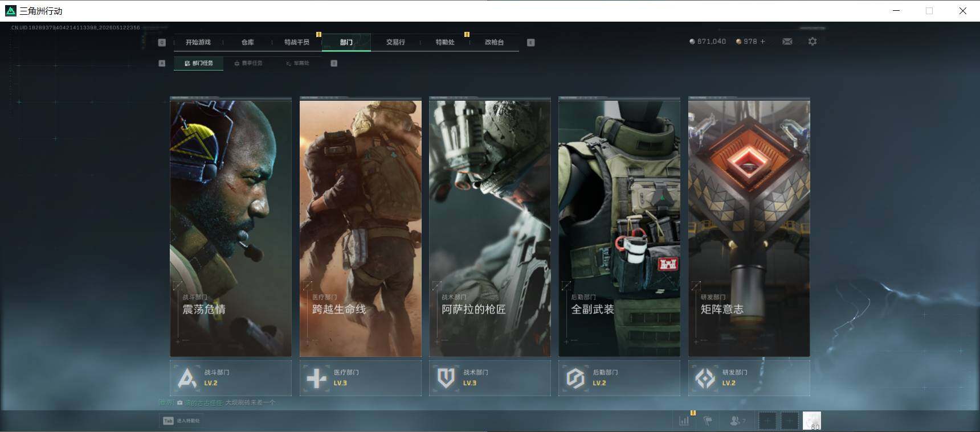Click the 研发部门 diamond emblem icon
Image resolution: width=980 pixels, height=432 pixels.
[x=705, y=378]
